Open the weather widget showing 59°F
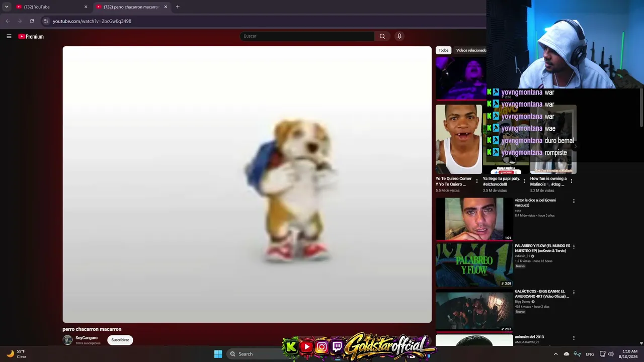The height and width of the screenshot is (362, 644). pyautogui.click(x=16, y=354)
